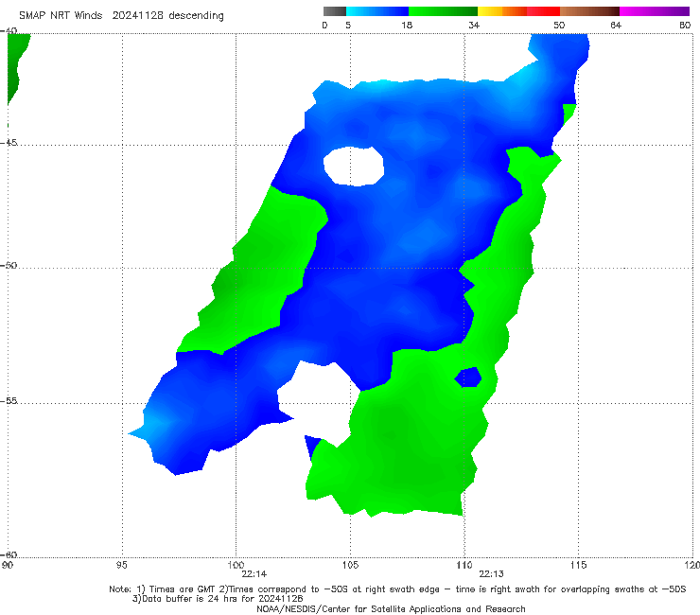Click the color bar label '0' under gray
Screen dimensions: 700x615
click(324, 25)
